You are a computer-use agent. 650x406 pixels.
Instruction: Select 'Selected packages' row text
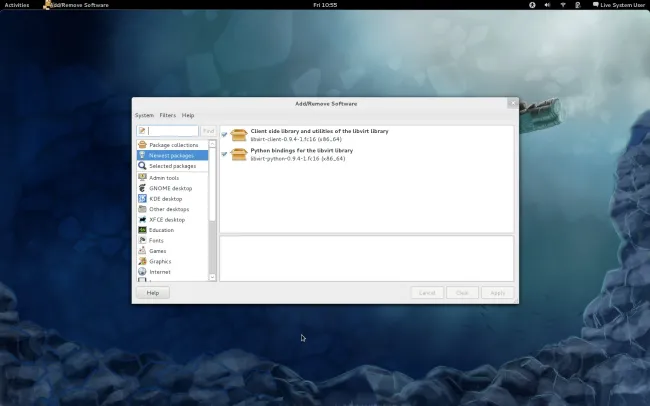coord(172,166)
